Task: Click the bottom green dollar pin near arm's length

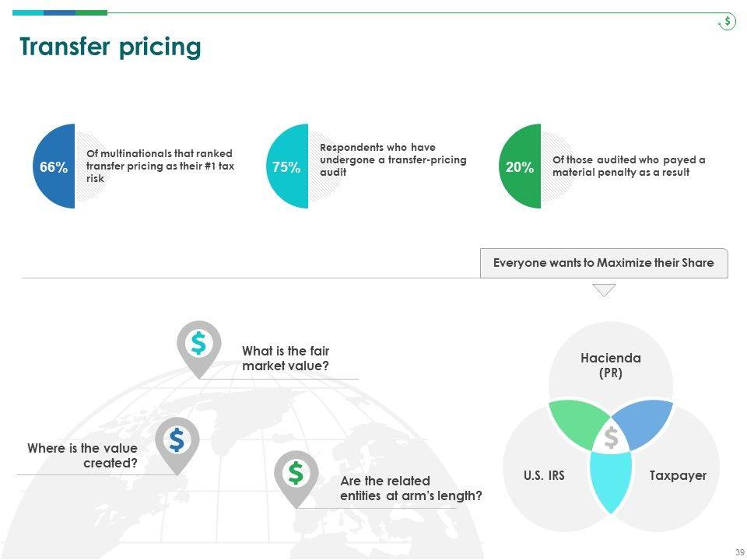Action: (x=296, y=473)
